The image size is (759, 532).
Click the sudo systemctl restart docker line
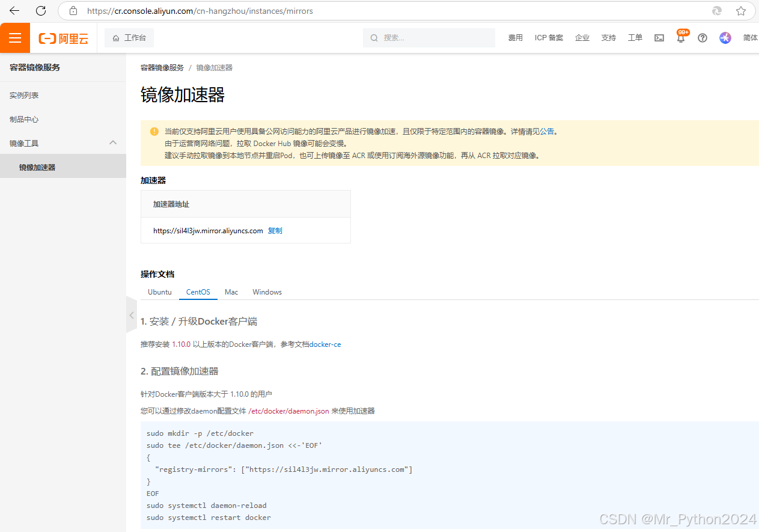pyautogui.click(x=209, y=518)
